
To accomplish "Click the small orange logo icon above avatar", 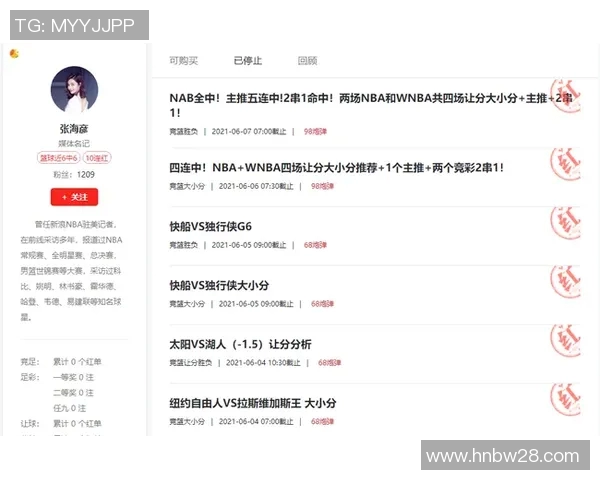I will [x=14, y=53].
